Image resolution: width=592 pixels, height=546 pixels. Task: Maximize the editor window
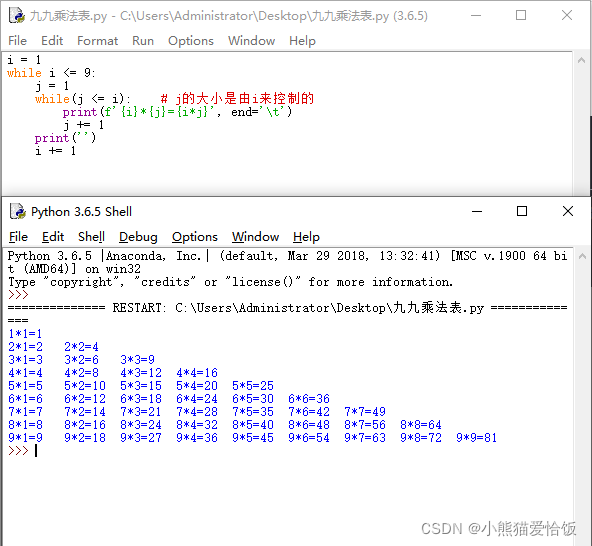521,15
